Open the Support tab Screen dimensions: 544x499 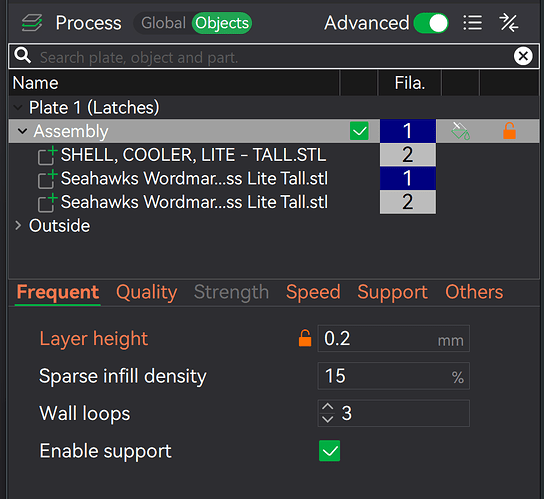(392, 292)
